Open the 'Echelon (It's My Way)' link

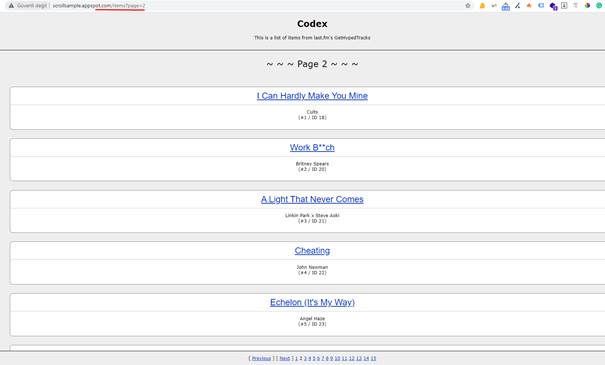(x=312, y=302)
